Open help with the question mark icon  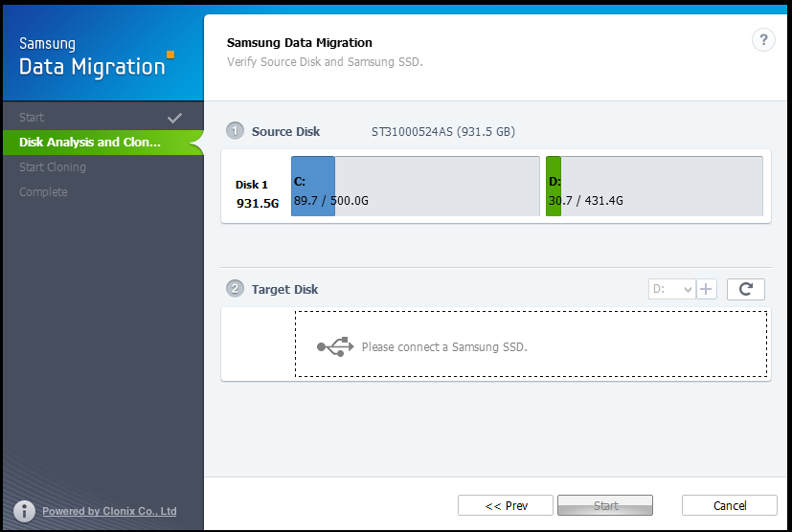763,40
